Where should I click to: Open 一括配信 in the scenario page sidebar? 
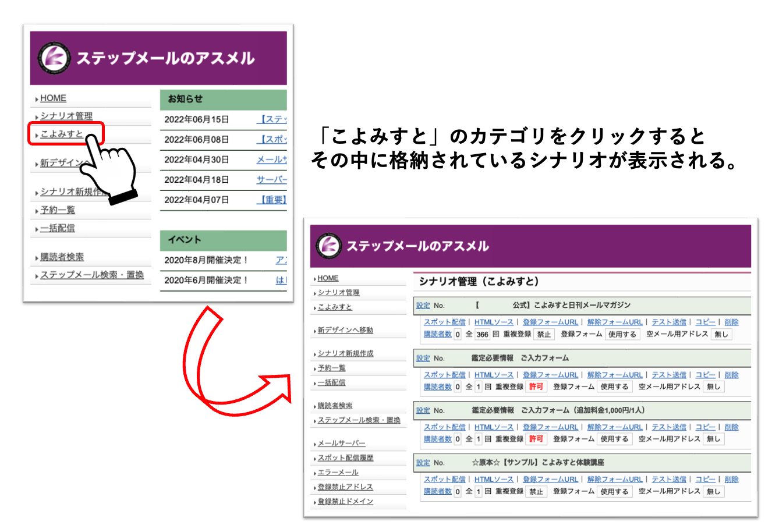point(332,382)
